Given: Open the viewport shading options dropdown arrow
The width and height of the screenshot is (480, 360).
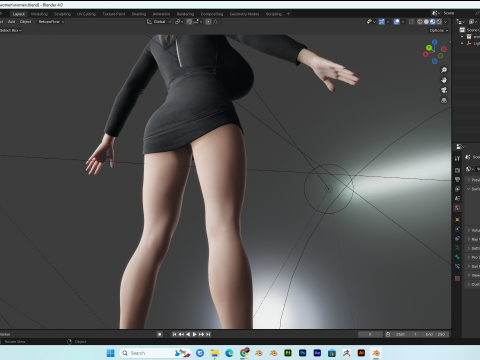Looking at the screenshot, I should pyautogui.click(x=446, y=22).
